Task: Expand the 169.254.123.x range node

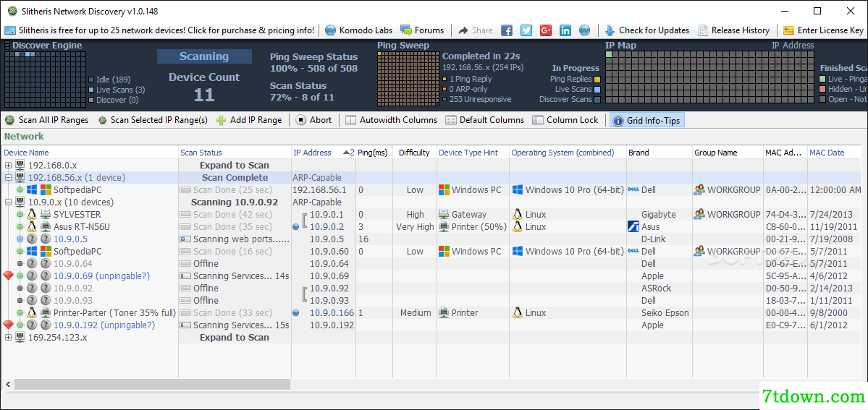Action: [8, 338]
